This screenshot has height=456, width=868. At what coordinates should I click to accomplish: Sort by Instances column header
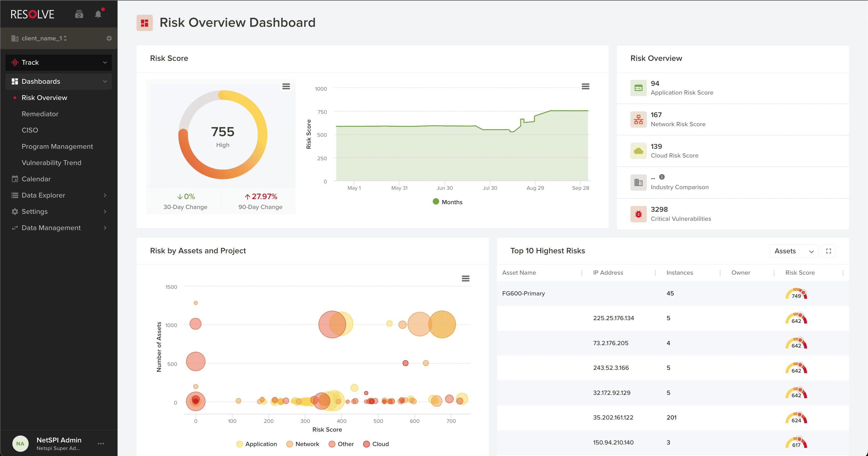tap(680, 273)
